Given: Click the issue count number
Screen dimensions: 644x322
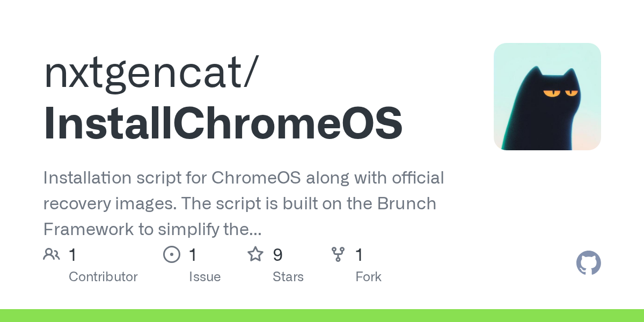Looking at the screenshot, I should click(193, 255).
